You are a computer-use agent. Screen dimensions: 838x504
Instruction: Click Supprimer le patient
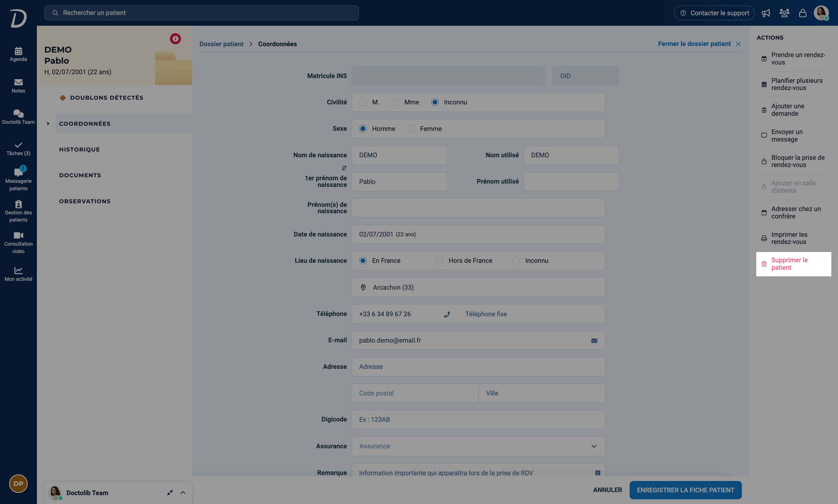793,264
